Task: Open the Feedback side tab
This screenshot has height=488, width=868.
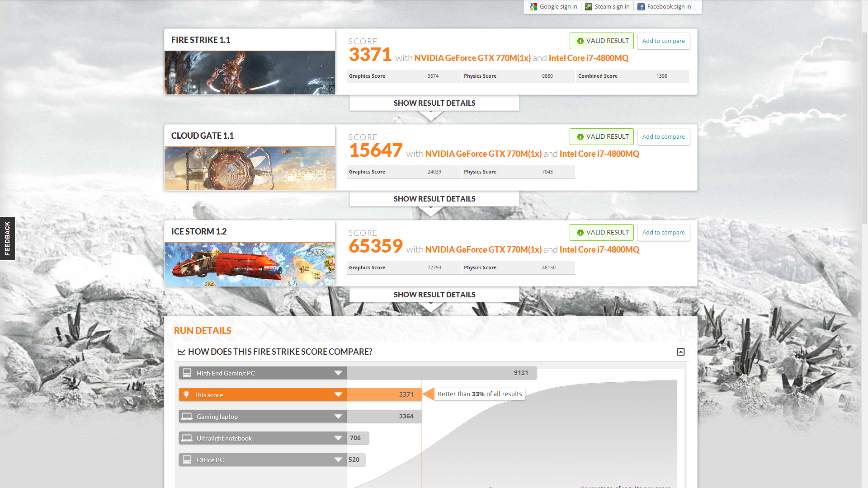Action: 7,239
